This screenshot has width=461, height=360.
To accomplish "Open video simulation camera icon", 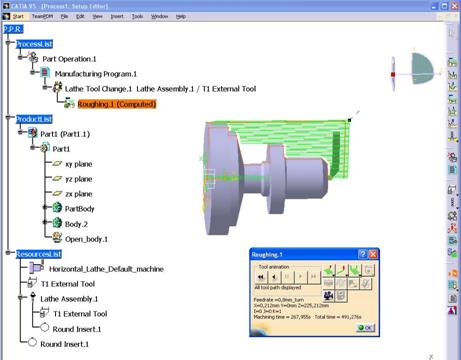I will [x=329, y=296].
